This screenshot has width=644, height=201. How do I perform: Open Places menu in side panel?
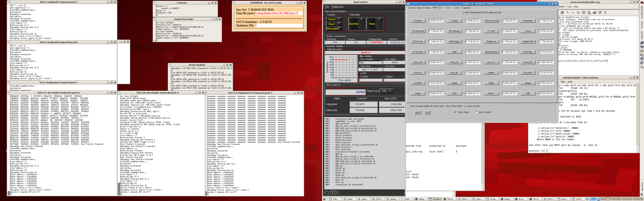[x=642, y=25]
